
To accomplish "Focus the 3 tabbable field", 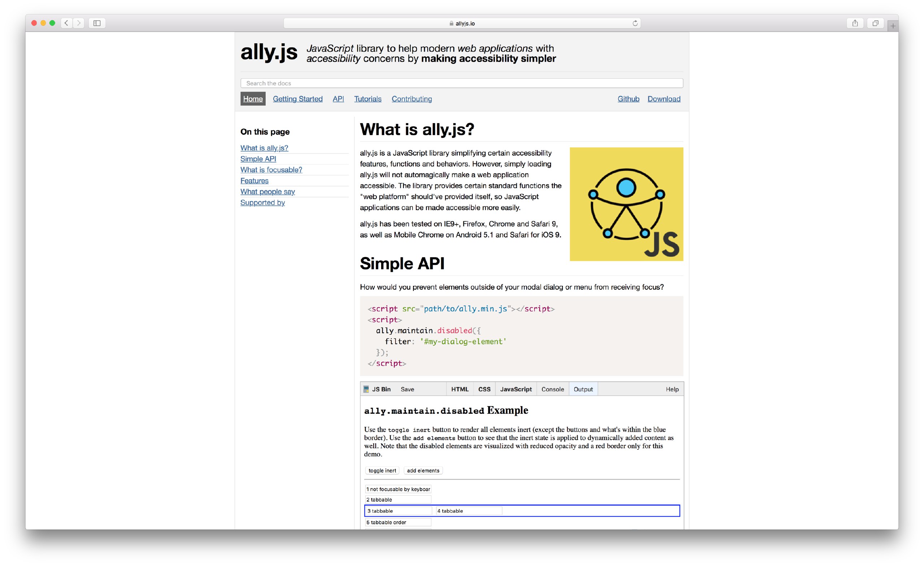I will pos(399,511).
